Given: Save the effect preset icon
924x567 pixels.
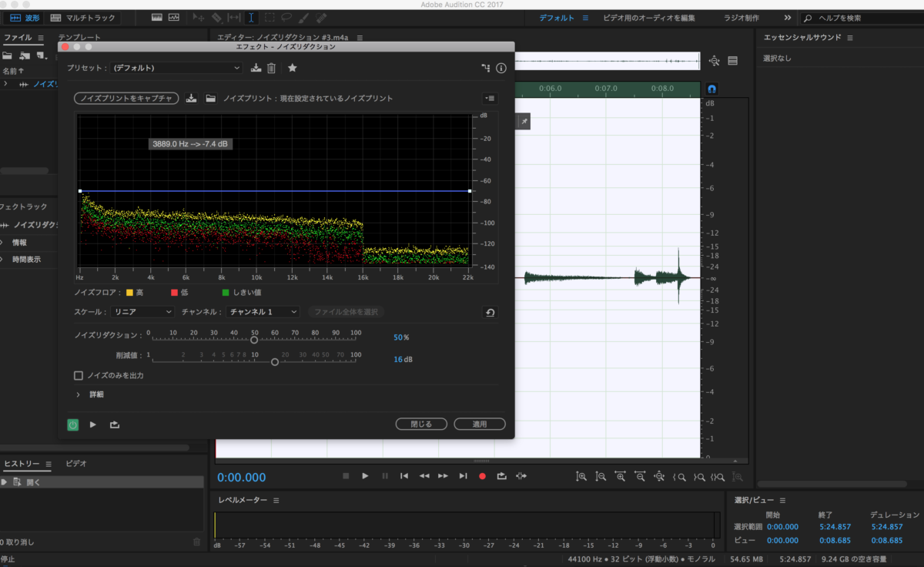Looking at the screenshot, I should tap(256, 68).
